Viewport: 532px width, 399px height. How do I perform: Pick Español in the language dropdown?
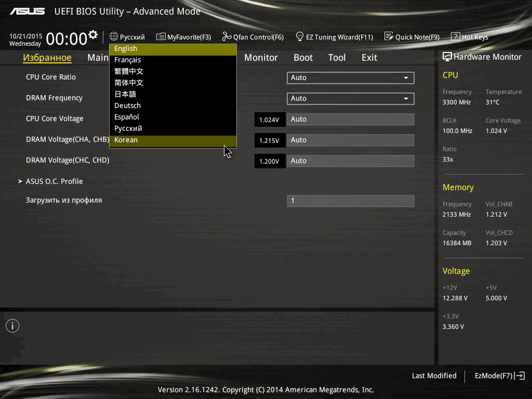click(x=172, y=117)
